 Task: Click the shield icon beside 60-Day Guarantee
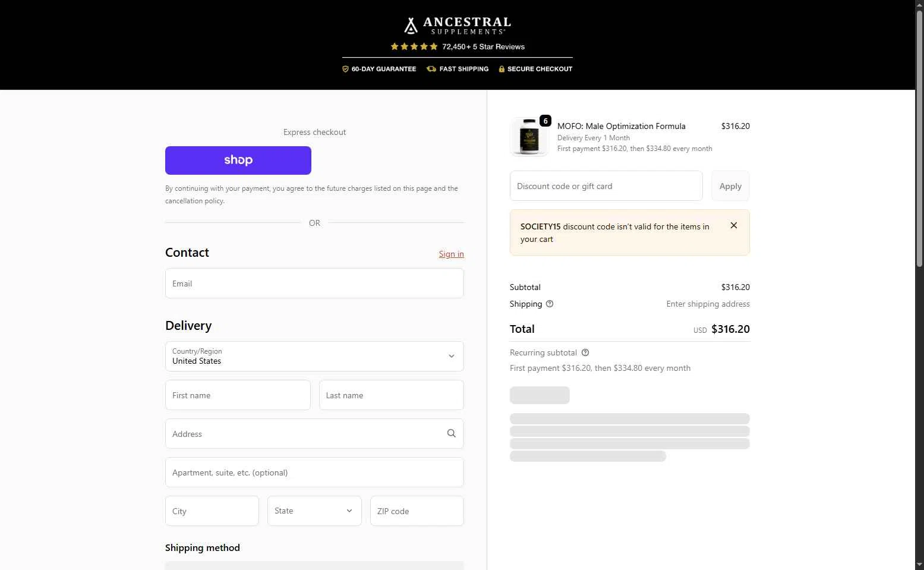(345, 69)
